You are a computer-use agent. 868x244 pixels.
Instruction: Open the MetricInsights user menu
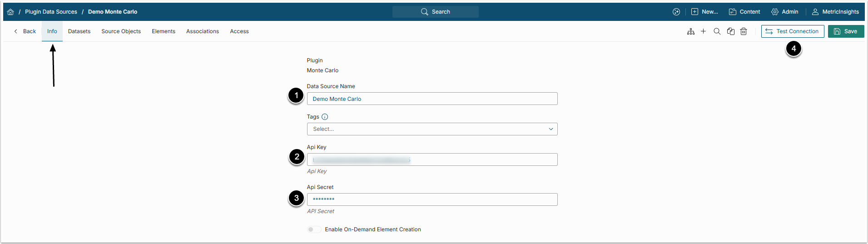click(835, 12)
